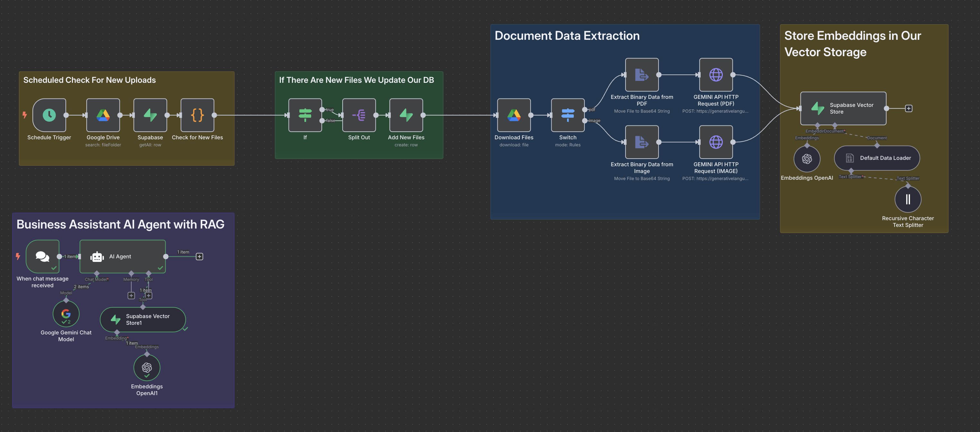The image size is (980, 432).
Task: Select Business Assistant AI Agent with RAG title
Action: 120,224
